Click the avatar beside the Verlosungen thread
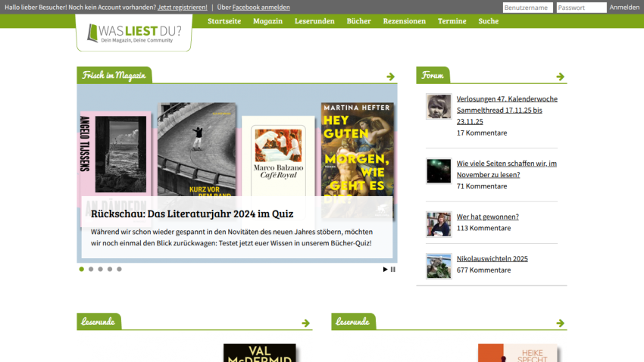The image size is (644, 362). [x=439, y=106]
